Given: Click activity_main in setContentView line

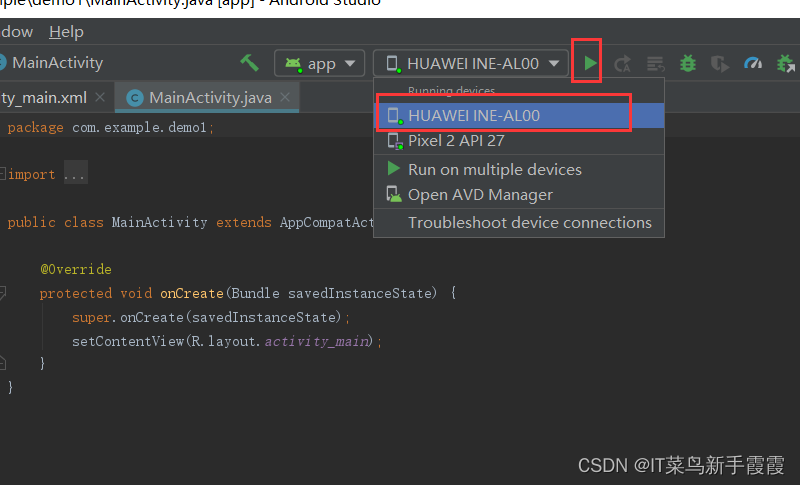Looking at the screenshot, I should click(316, 341).
